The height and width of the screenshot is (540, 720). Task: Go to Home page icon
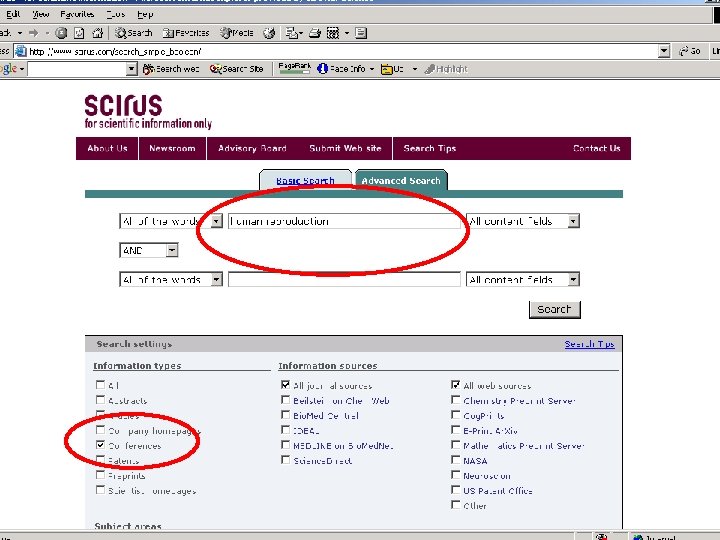(x=97, y=33)
